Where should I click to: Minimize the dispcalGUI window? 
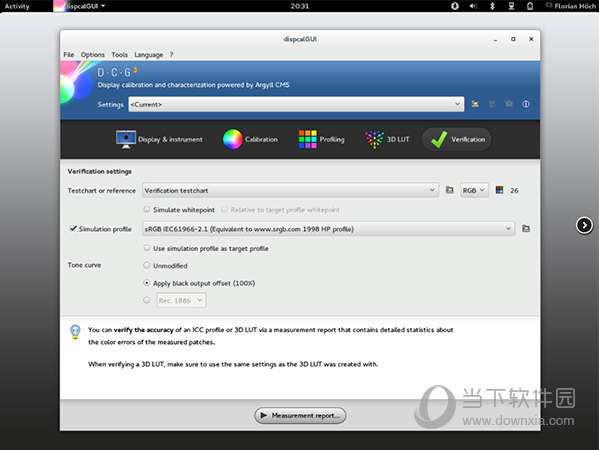point(495,39)
